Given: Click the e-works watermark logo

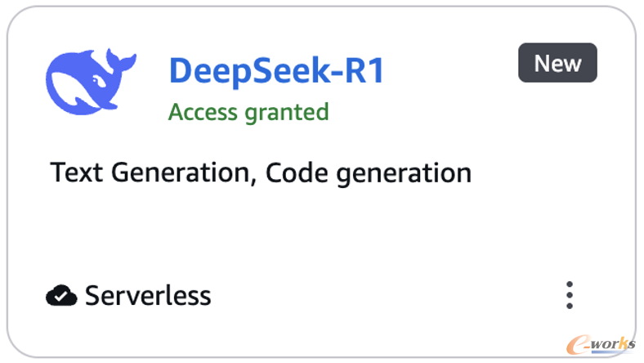Looking at the screenshot, I should pyautogui.click(x=601, y=344).
